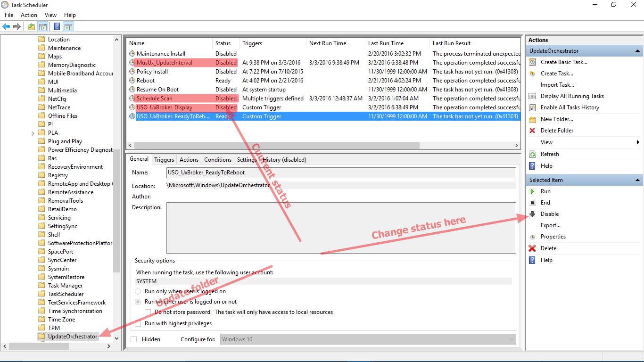Select the MemoryDiagnostic folder
Viewport: 644px width, 362px height.
pos(72,65)
